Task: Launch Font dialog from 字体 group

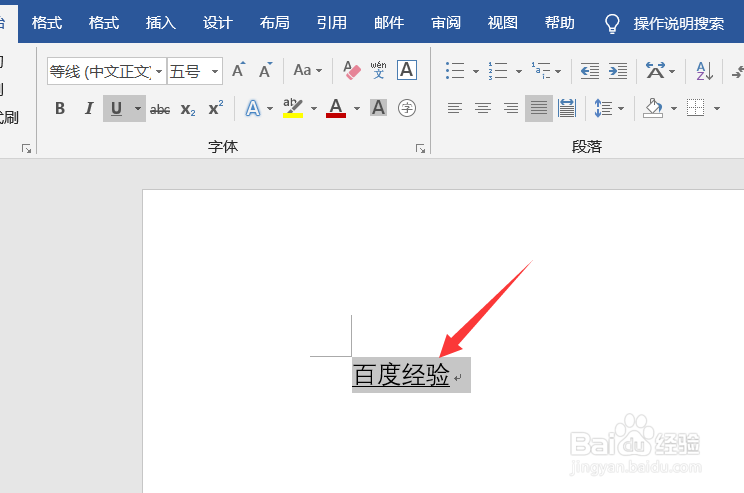Action: [x=420, y=149]
